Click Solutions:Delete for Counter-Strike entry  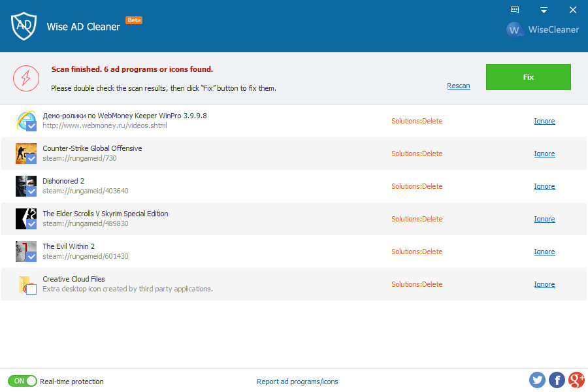pyautogui.click(x=417, y=154)
